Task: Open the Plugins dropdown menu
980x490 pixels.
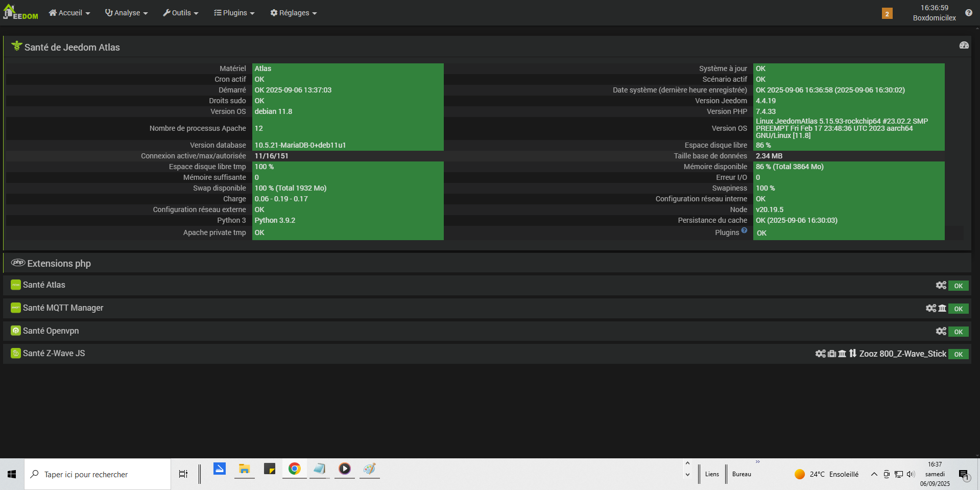Action: tap(234, 13)
